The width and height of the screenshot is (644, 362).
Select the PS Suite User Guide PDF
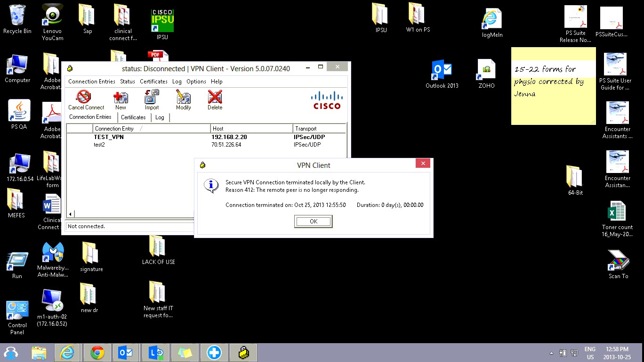615,72
